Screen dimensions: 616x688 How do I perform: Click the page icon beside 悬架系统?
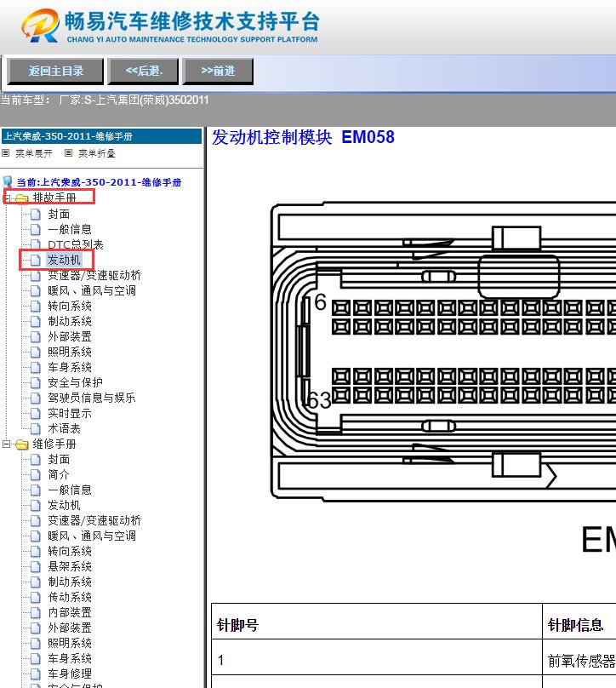tap(36, 566)
